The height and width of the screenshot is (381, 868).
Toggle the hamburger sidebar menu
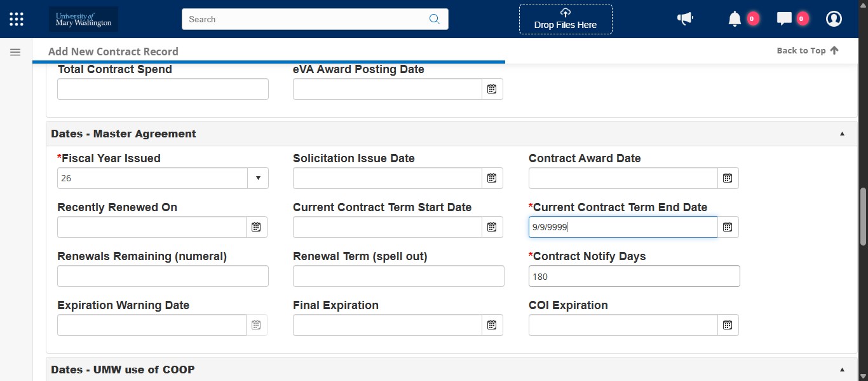[15, 52]
